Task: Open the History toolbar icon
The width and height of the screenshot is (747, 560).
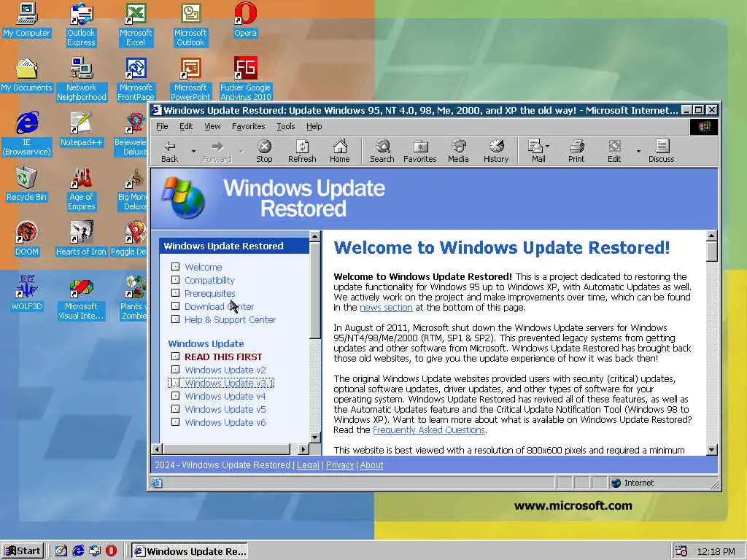Action: [496, 151]
